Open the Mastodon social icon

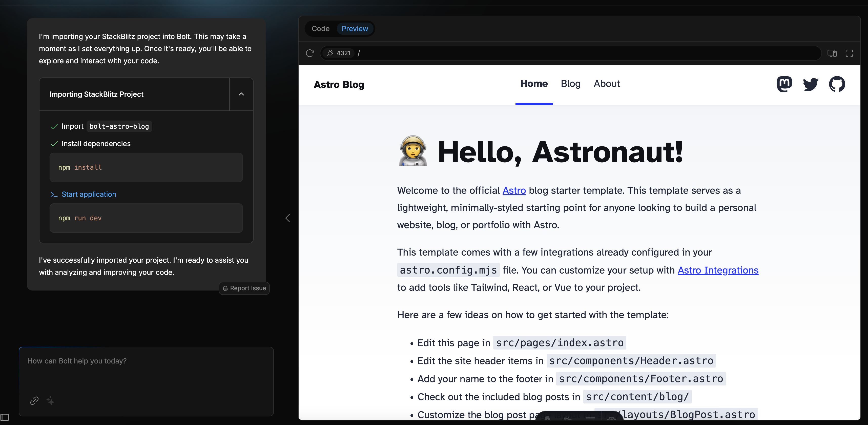(784, 84)
